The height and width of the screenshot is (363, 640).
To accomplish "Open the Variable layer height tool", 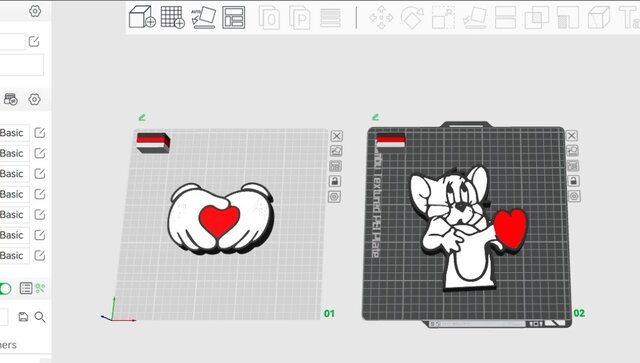I will click(x=330, y=18).
